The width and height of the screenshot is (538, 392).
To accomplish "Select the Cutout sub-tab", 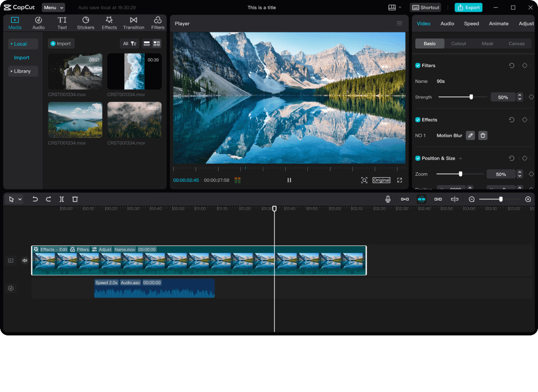I will click(x=459, y=43).
